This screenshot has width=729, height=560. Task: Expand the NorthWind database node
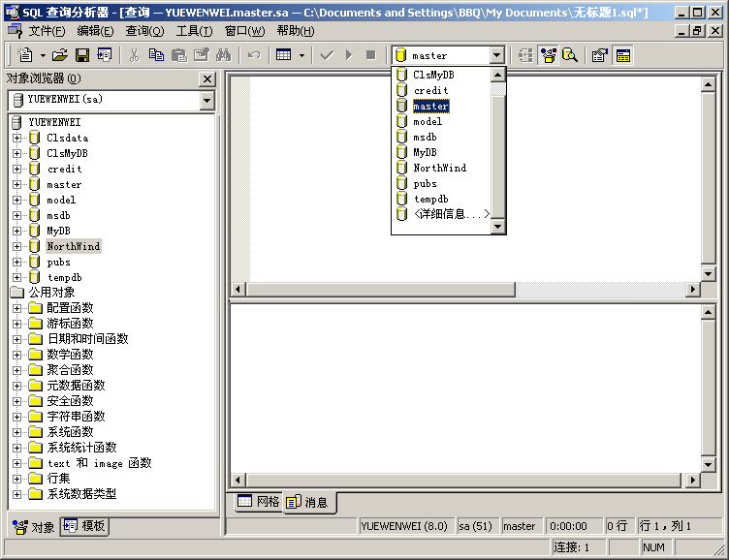click(17, 246)
